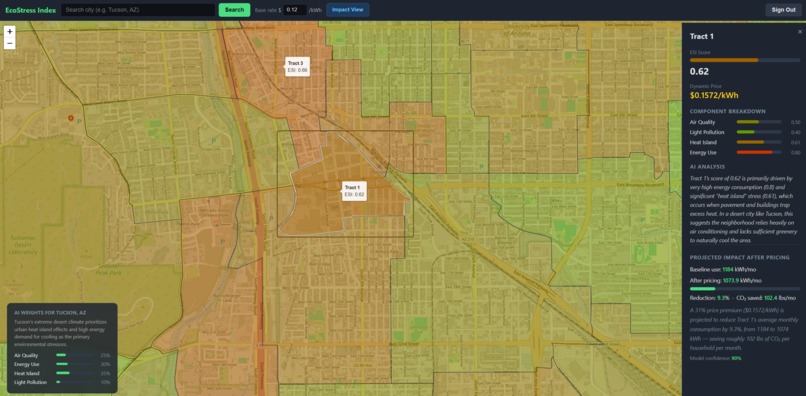This screenshot has width=806, height=396.
Task: Click the Air Quality component breakdown bar
Action: coord(759,122)
